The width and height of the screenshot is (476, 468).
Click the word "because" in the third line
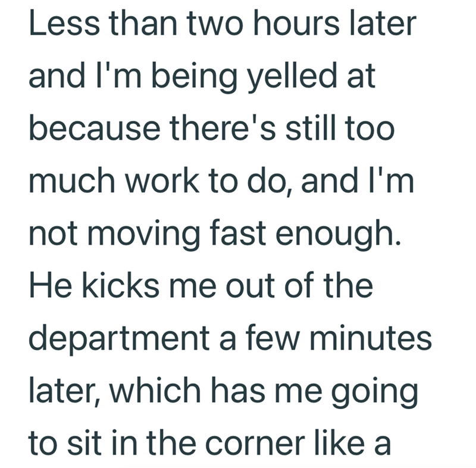(x=95, y=128)
